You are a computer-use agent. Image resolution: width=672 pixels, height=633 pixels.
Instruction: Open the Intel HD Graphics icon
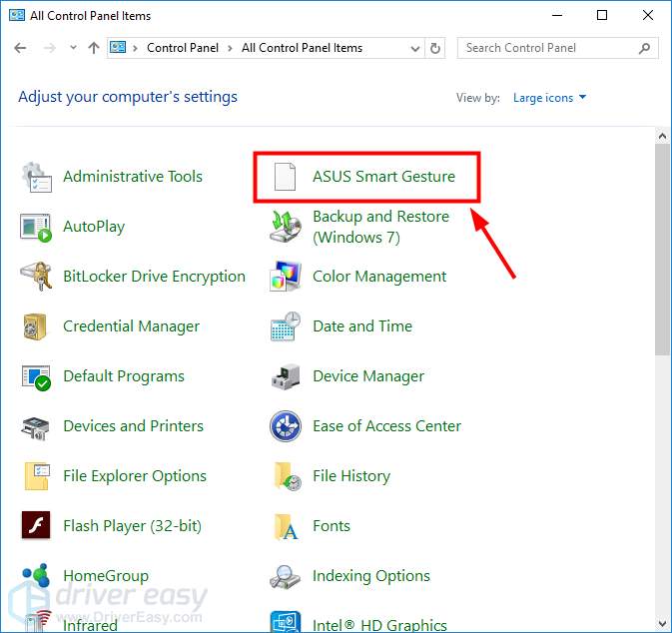coord(286,621)
